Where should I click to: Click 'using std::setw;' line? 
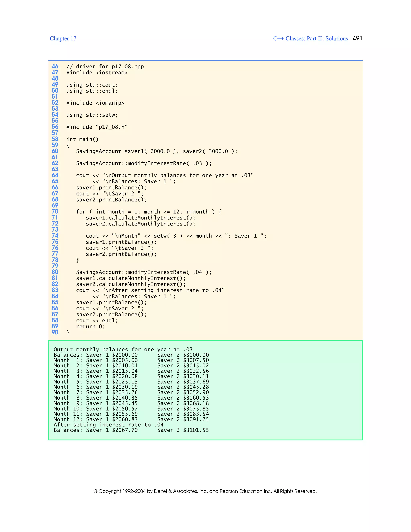(x=92, y=115)
